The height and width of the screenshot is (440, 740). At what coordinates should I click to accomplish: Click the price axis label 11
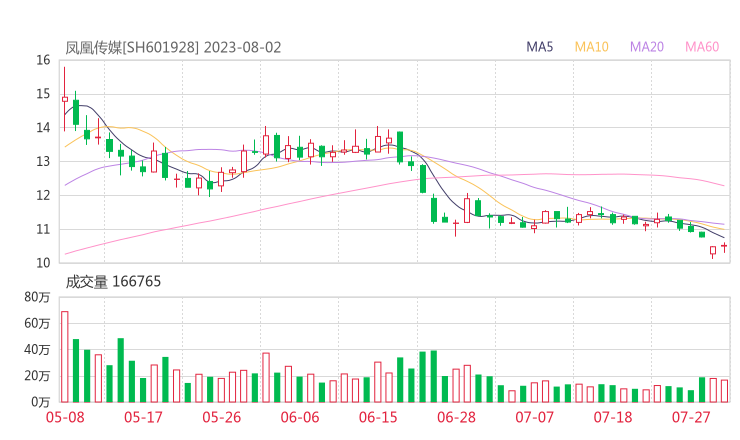coord(43,229)
